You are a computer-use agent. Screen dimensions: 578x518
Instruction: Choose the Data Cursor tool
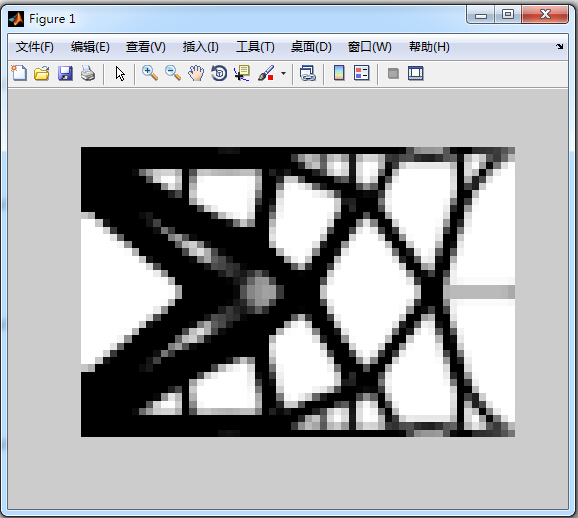pos(242,73)
